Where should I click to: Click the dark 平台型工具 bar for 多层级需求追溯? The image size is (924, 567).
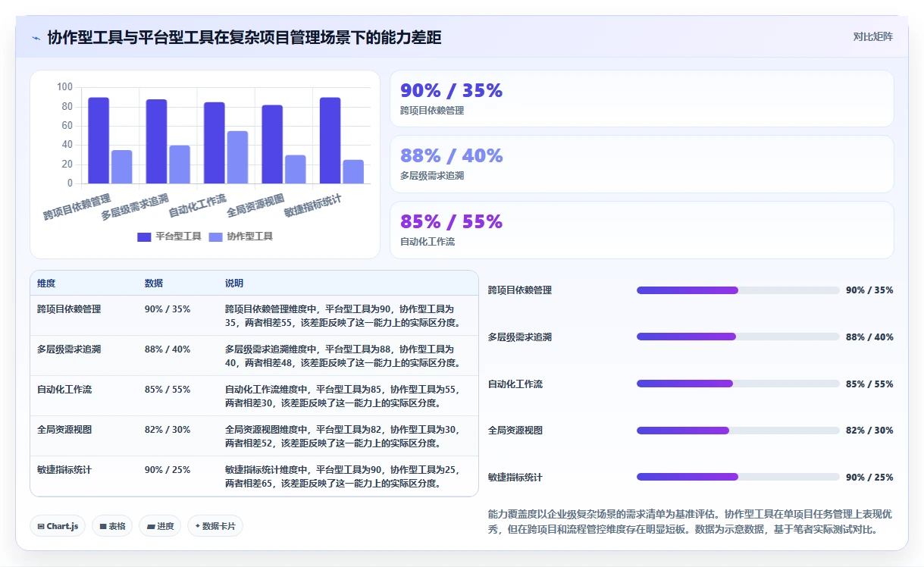(157, 141)
